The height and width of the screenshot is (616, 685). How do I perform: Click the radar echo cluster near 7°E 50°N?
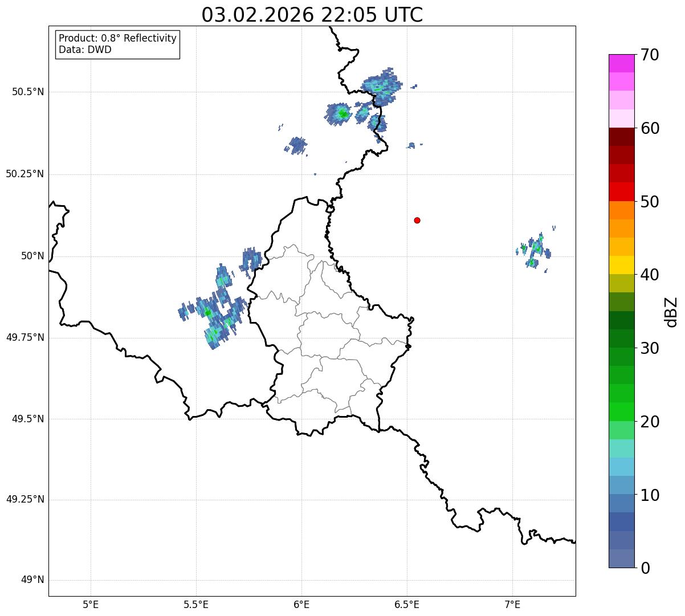click(536, 250)
